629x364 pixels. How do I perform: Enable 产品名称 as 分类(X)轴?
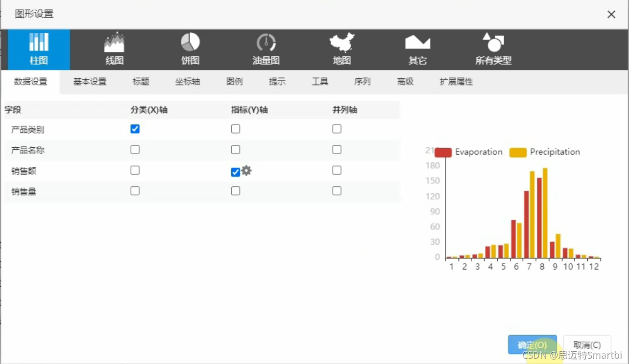[x=135, y=149]
